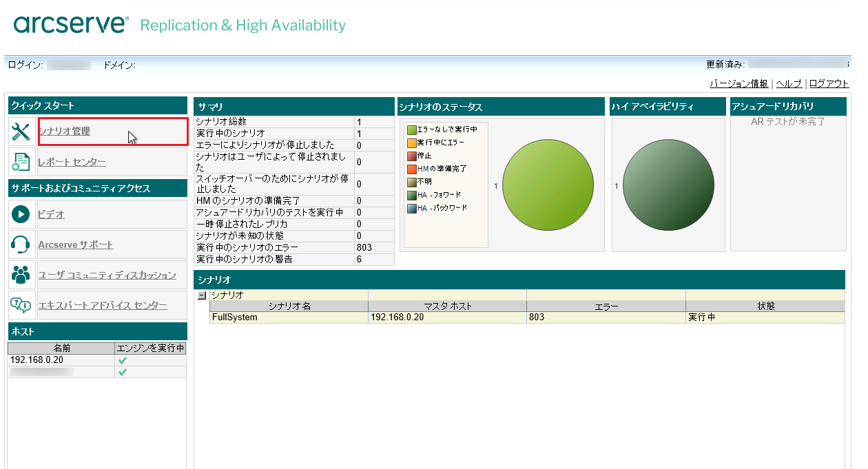Click the エラーなしで実行中 legend color swatch
This screenshot has width=868, height=469.
point(412,129)
